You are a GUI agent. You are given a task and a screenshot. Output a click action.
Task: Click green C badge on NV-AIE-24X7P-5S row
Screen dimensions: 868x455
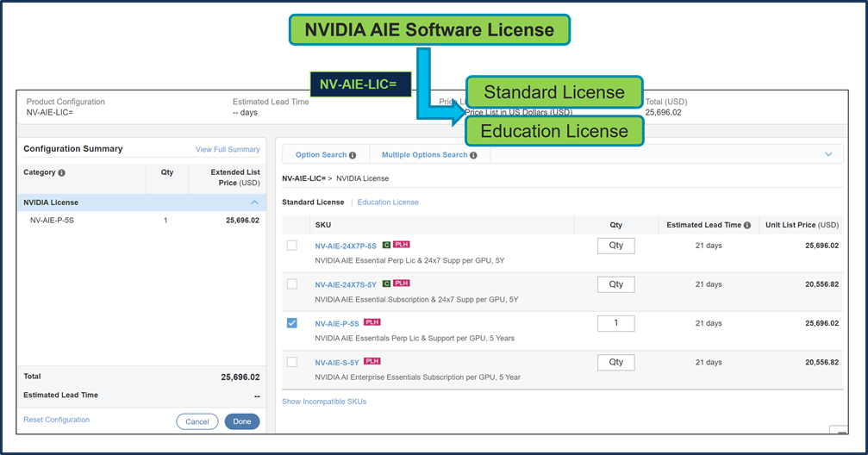(386, 245)
